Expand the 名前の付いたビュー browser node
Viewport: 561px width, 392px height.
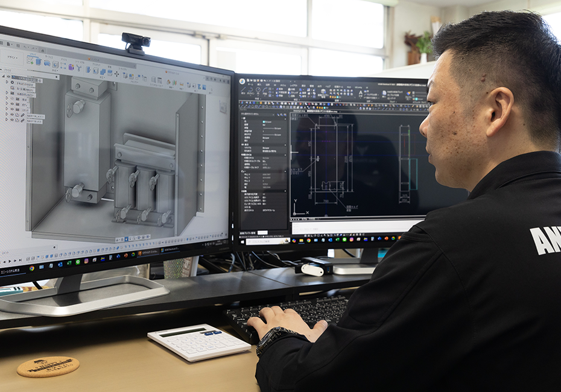pyautogui.click(x=7, y=93)
